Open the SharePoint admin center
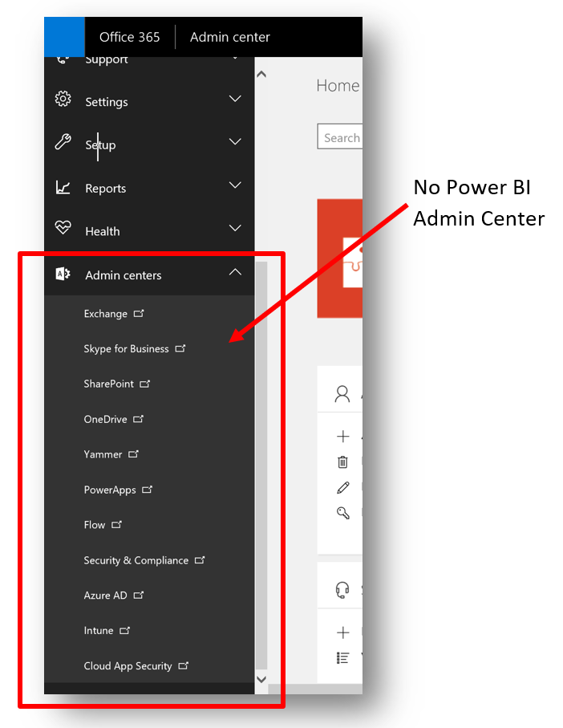The image size is (563, 728). click(x=108, y=384)
